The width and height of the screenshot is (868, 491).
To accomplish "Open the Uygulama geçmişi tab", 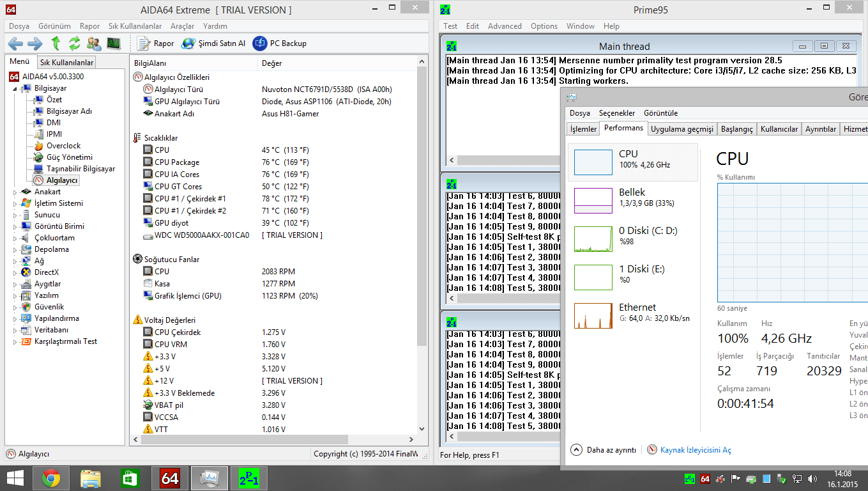I will pyautogui.click(x=681, y=129).
